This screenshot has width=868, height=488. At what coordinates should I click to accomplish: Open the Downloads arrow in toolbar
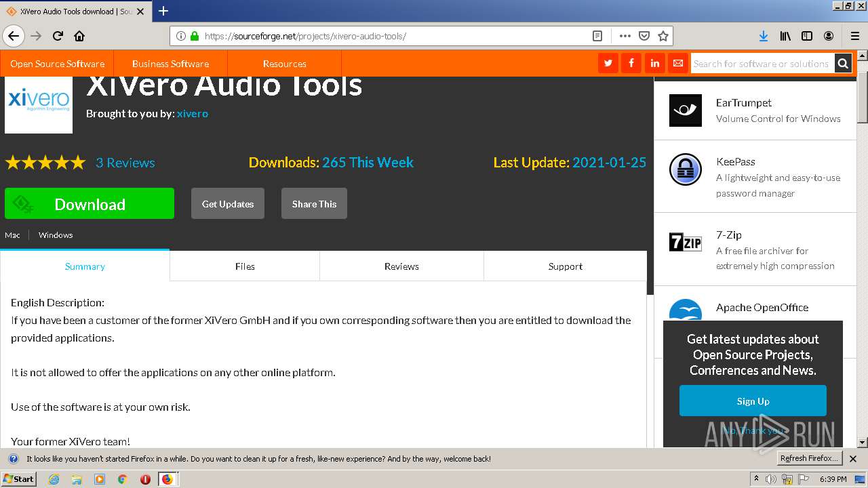click(764, 36)
